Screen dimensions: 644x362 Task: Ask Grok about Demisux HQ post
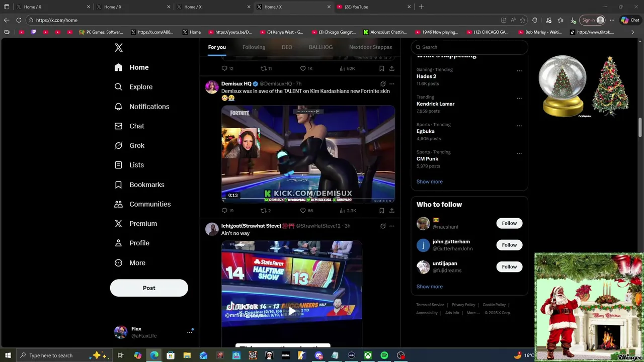coord(383,84)
